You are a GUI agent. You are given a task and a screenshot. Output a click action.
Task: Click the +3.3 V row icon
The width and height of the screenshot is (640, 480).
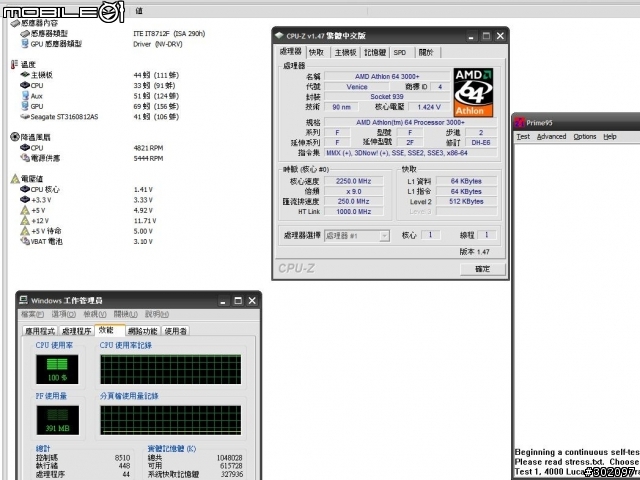tap(25, 200)
